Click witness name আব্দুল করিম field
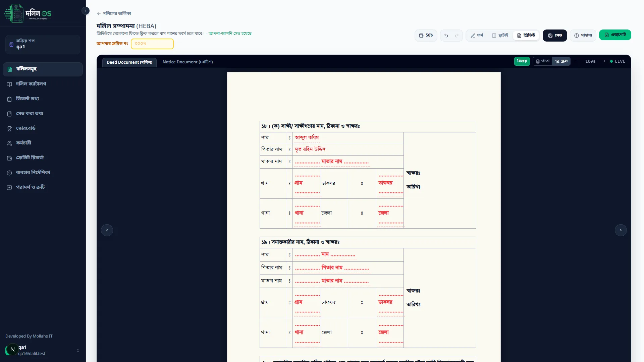 307,138
